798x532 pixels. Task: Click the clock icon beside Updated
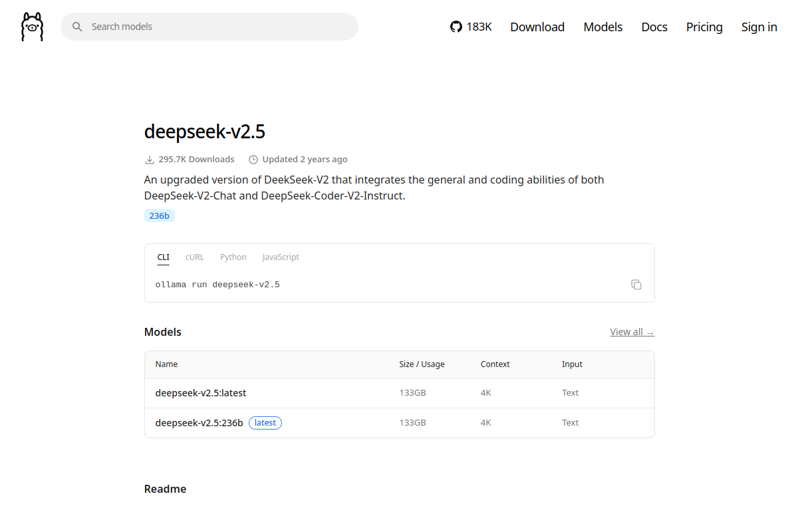click(x=253, y=160)
